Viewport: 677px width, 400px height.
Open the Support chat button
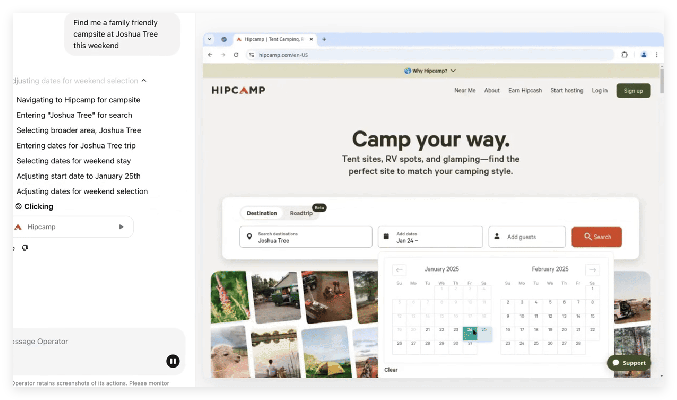[629, 363]
